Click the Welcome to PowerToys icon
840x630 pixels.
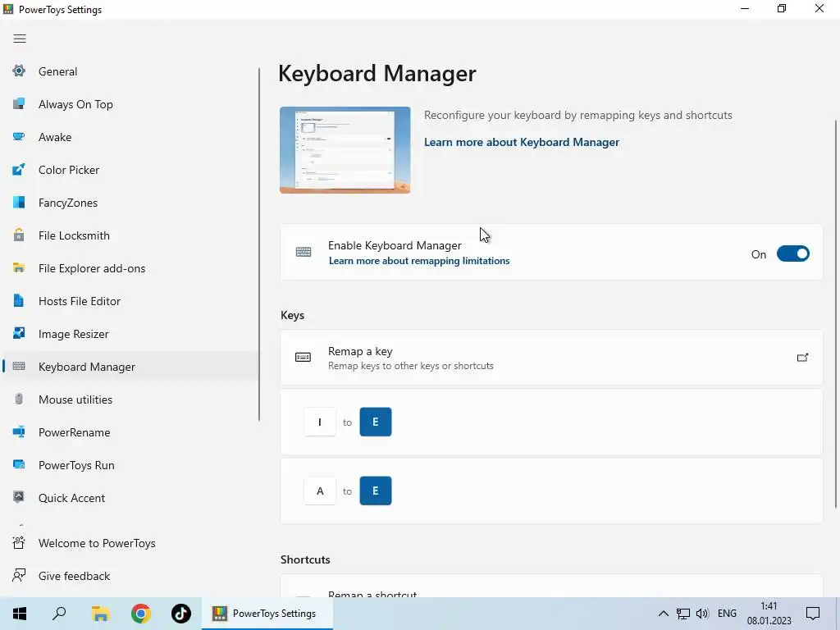(x=19, y=543)
